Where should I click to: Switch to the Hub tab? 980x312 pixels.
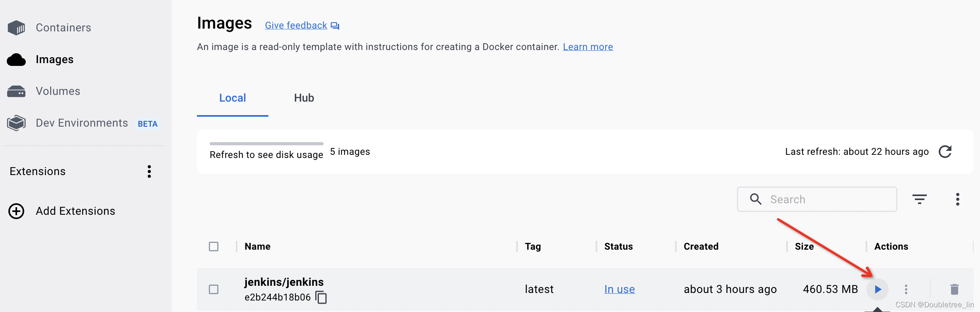(x=304, y=98)
